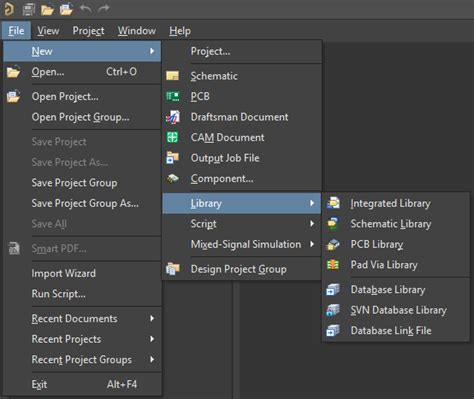
Task: Click the CAM Document icon
Action: point(172,137)
